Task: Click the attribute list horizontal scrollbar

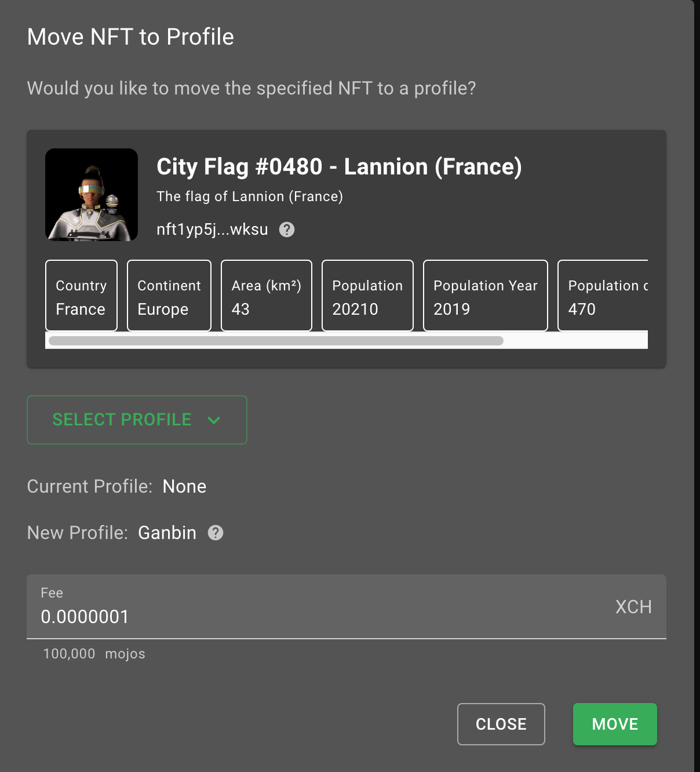Action: pyautogui.click(x=275, y=341)
